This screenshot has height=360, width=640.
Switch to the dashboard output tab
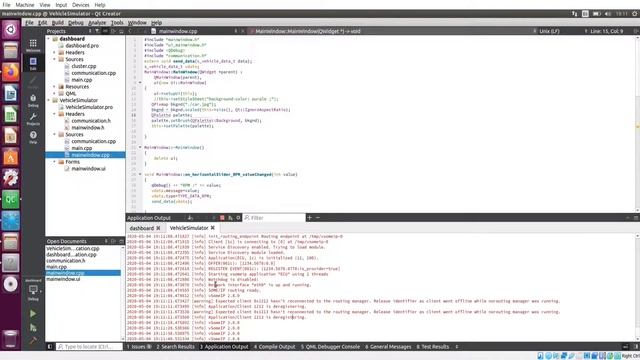pyautogui.click(x=142, y=228)
